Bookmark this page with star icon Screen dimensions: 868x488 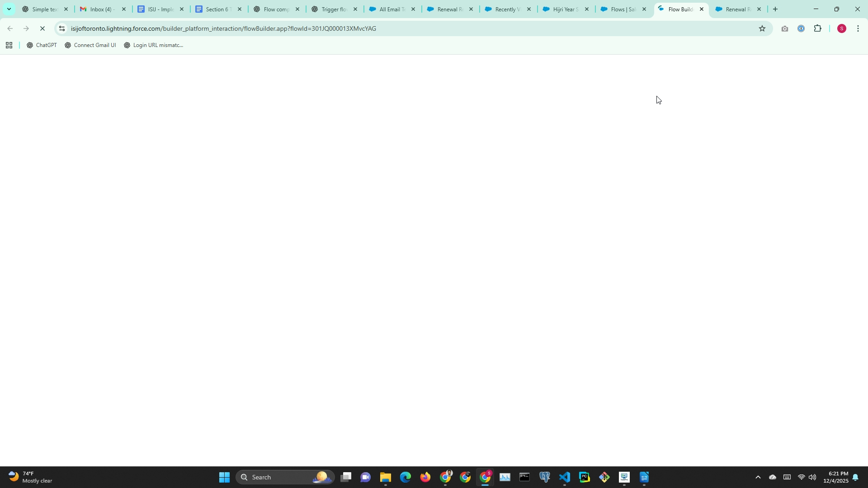762,28
